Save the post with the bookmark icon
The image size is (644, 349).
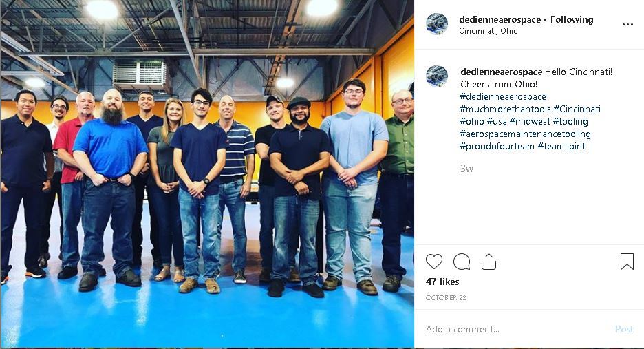click(x=627, y=262)
